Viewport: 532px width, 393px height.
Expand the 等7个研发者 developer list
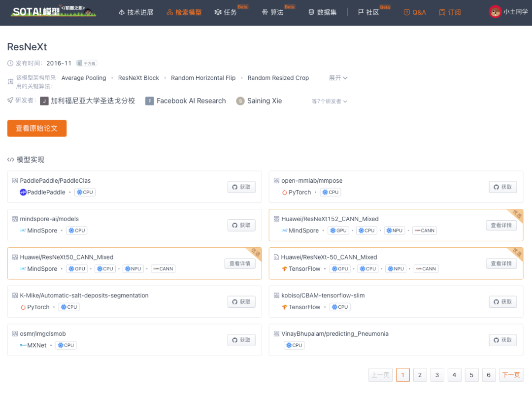point(330,101)
